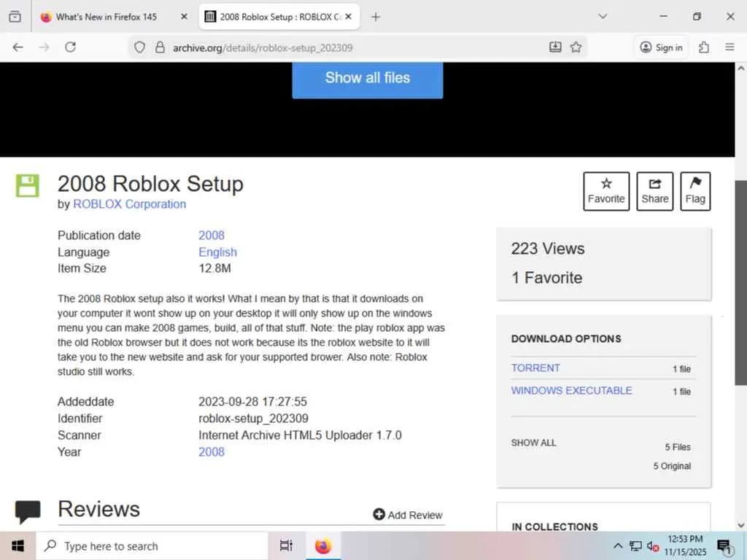
Task: Click Firefox icon in taskbar
Action: (323, 545)
